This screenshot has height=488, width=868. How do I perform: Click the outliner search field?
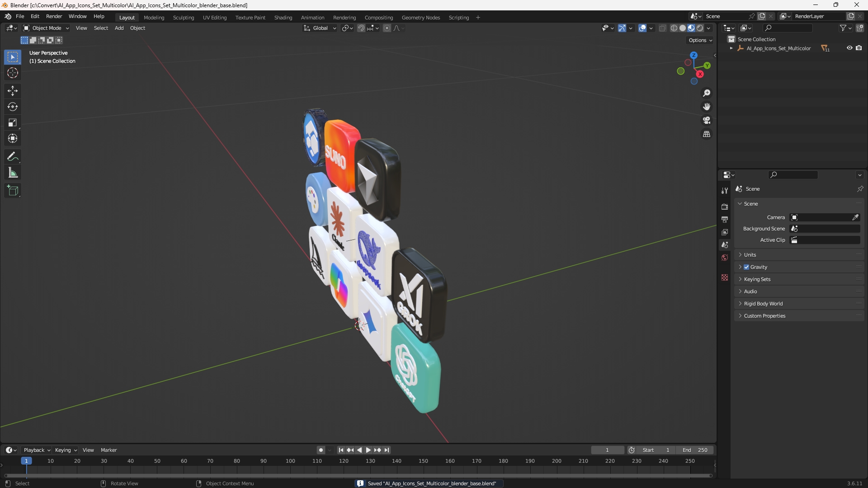click(x=787, y=28)
